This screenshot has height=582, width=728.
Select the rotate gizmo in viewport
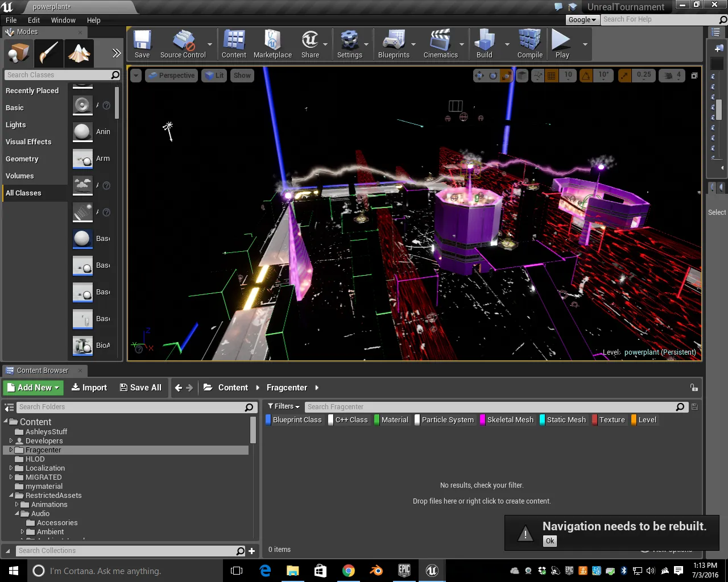(493, 75)
